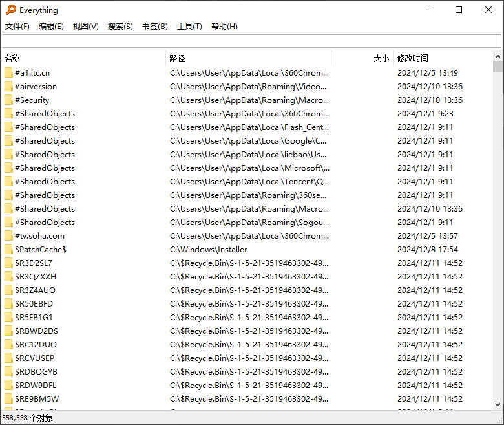
Task: Click folder icon of $R5FB1G1
Action: (x=8, y=318)
